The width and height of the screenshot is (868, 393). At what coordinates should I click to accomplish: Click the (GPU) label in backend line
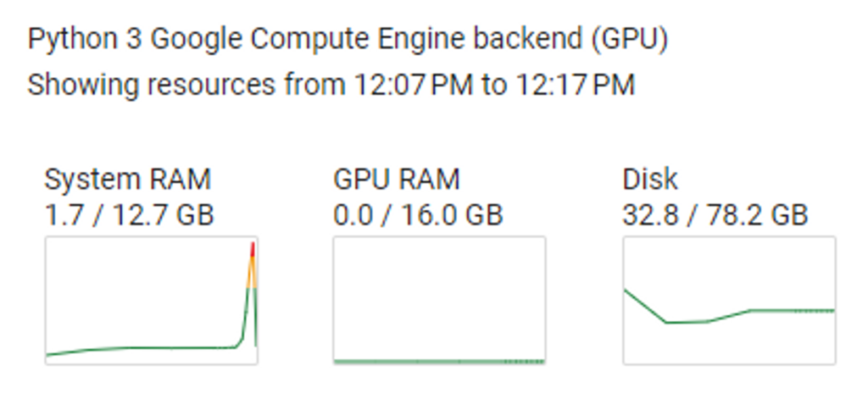coord(630,39)
